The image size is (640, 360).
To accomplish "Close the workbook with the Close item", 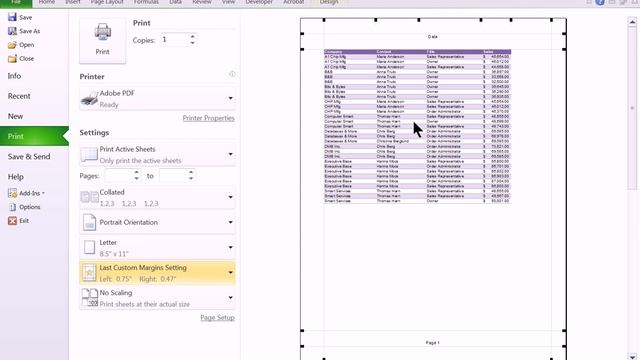I will [21, 58].
